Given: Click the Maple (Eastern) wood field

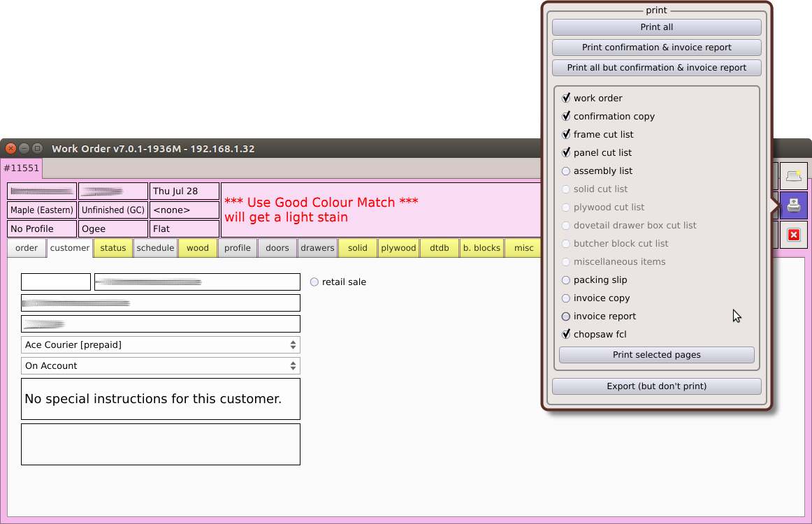Looking at the screenshot, I should tap(42, 210).
